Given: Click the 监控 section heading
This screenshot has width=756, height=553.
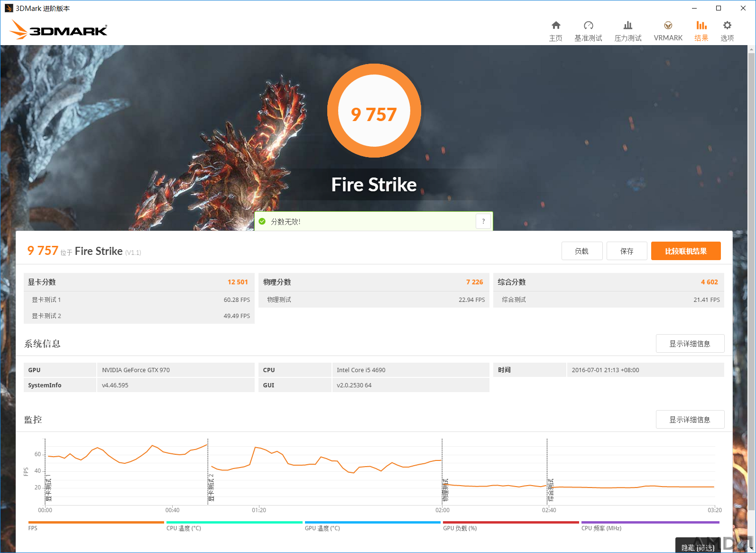Looking at the screenshot, I should pos(33,420).
